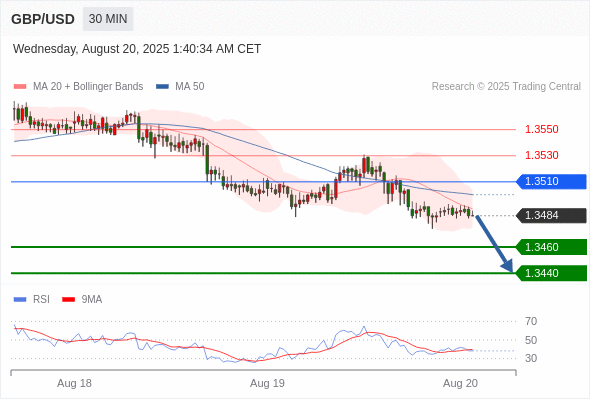590x400 pixels.
Task: Click the MA 50 blue legend swatch
Action: point(162,87)
